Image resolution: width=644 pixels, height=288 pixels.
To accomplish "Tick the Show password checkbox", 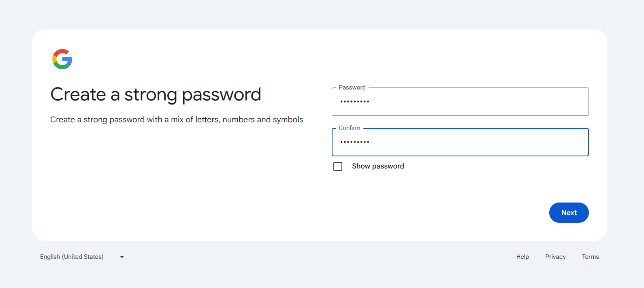I will [338, 166].
